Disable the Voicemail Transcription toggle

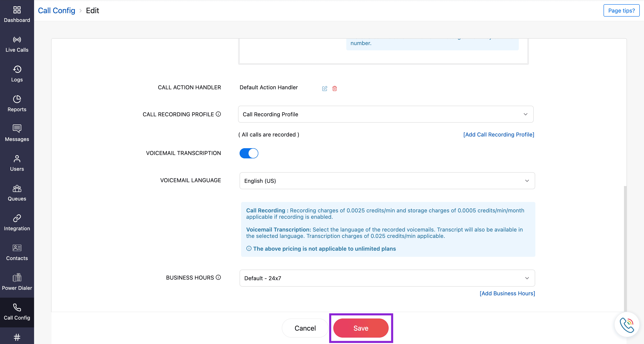coord(249,153)
